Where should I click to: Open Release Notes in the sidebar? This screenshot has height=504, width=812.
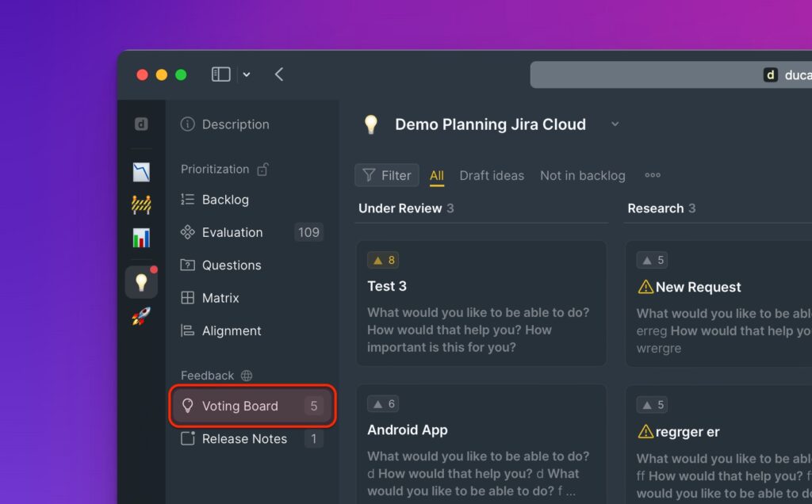point(244,439)
